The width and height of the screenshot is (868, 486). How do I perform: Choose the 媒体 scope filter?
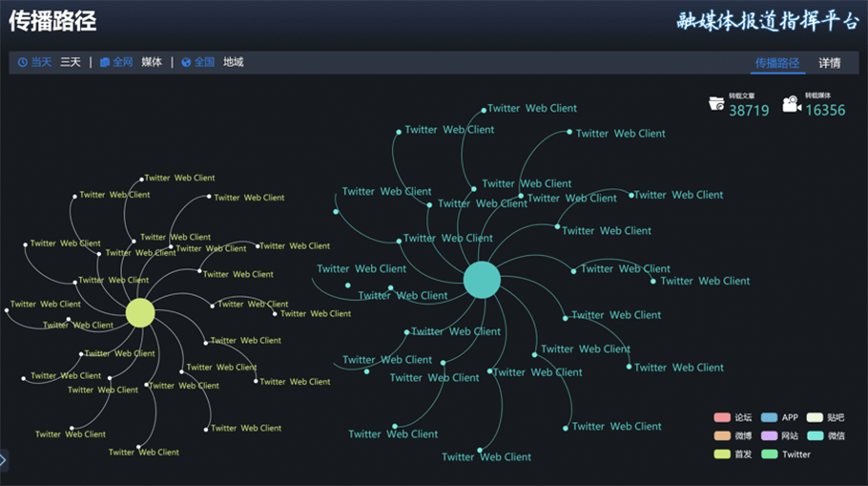[152, 62]
